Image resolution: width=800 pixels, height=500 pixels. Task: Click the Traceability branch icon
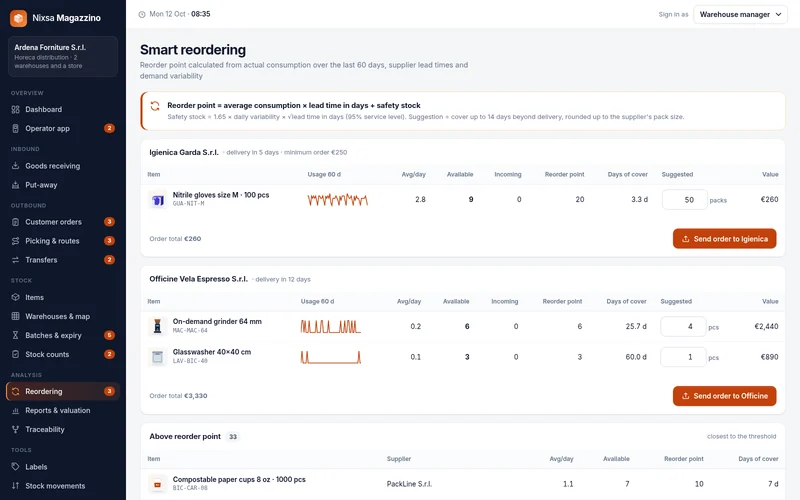point(15,429)
